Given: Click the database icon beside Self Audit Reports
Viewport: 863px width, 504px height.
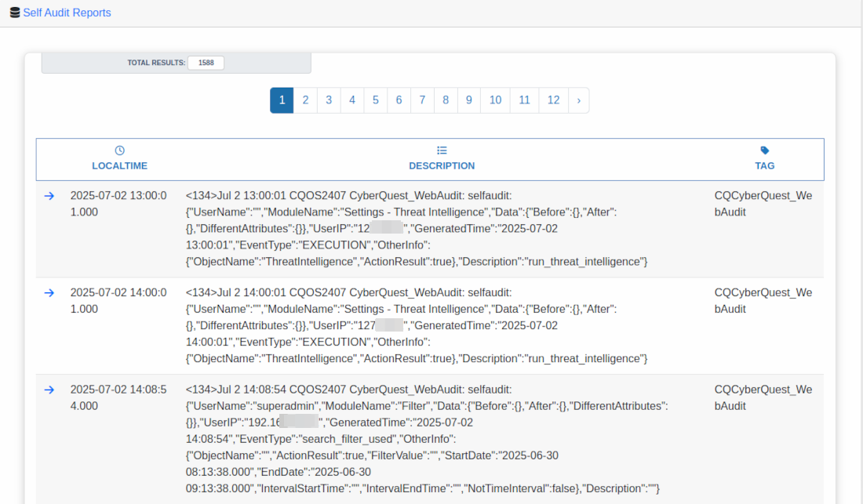Looking at the screenshot, I should [15, 13].
